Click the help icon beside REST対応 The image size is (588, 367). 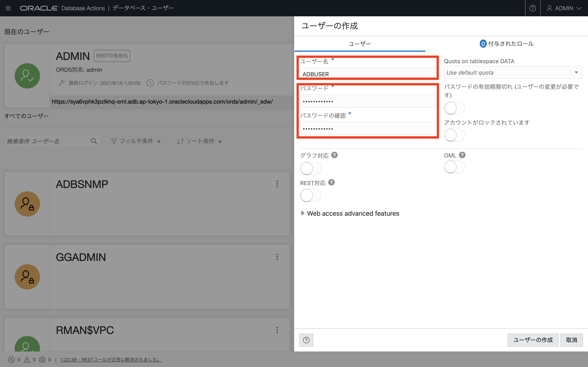(331, 182)
